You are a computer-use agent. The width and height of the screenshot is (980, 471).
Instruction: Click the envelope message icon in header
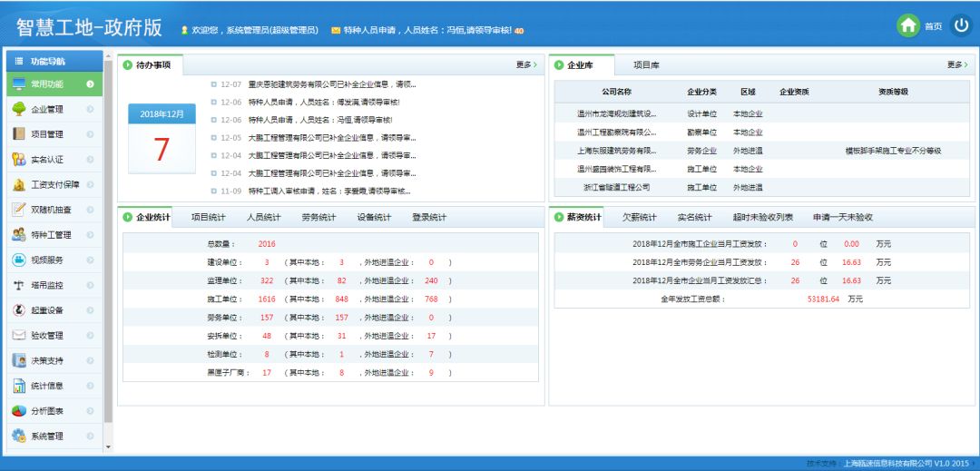tap(336, 30)
